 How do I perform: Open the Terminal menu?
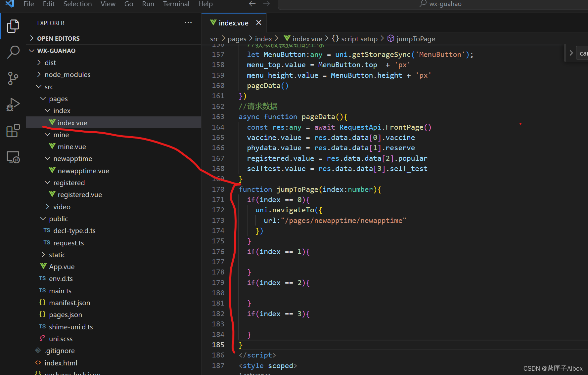(x=176, y=4)
